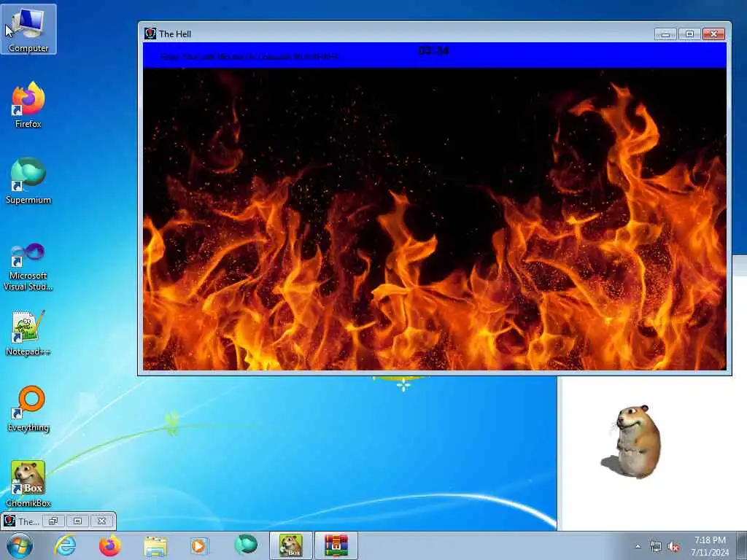Open Supermium from the taskbar
This screenshot has height=560, width=747.
coord(245,545)
